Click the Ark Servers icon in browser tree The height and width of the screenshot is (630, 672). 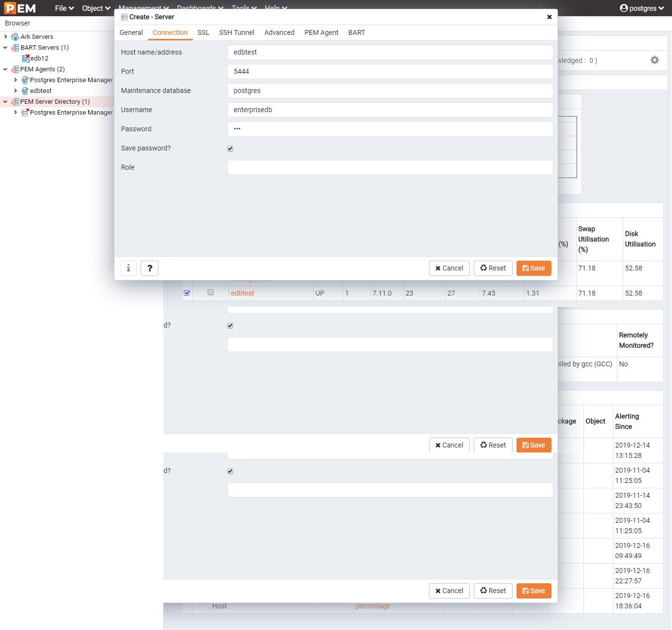(x=15, y=37)
